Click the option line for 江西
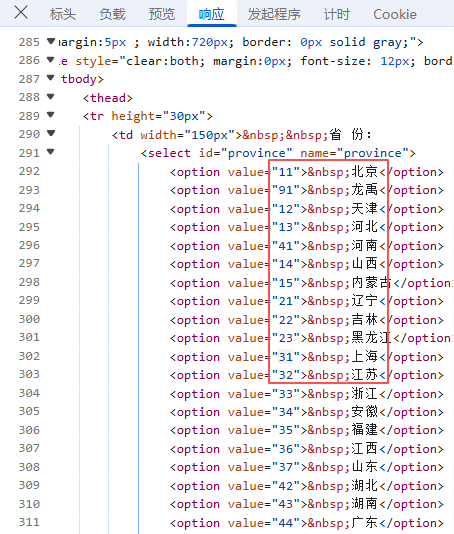 click(307, 449)
